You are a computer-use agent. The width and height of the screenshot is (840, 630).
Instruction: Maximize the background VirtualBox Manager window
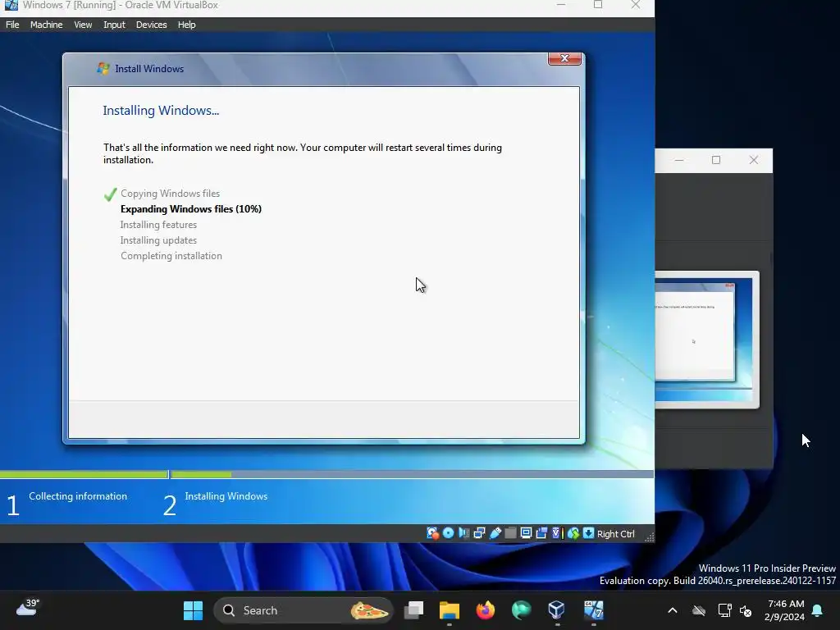click(715, 160)
